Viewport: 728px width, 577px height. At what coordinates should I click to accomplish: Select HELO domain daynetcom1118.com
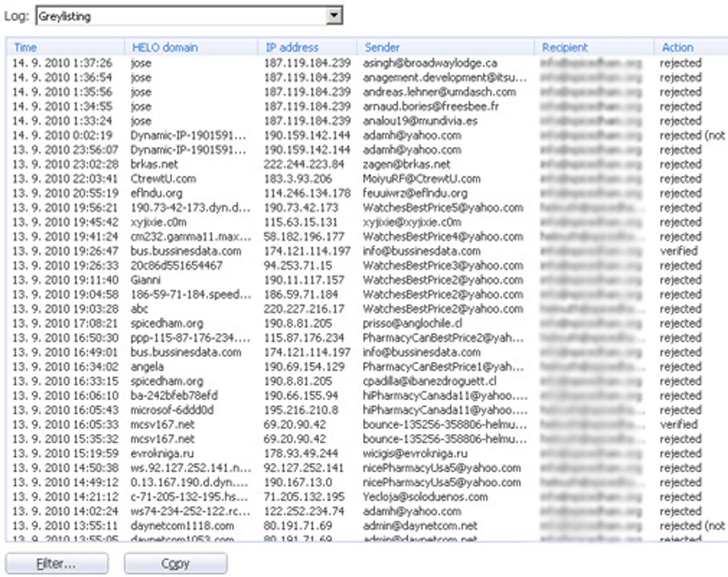182,526
